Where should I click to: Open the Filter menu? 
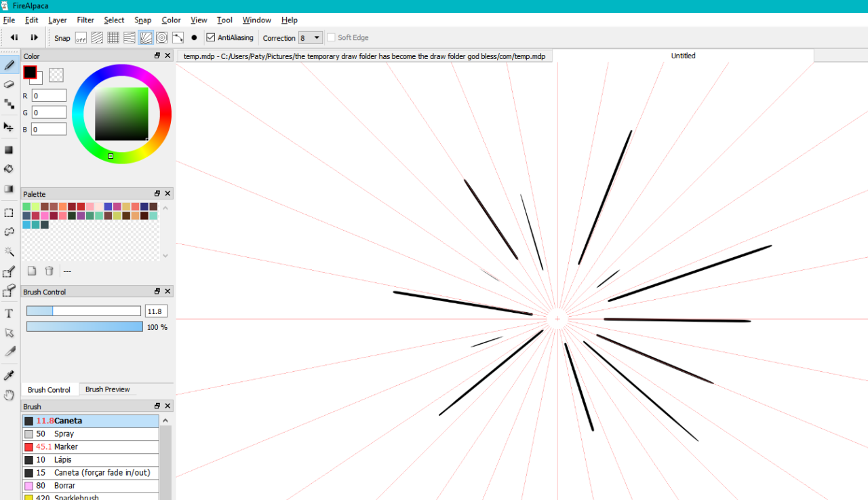85,20
